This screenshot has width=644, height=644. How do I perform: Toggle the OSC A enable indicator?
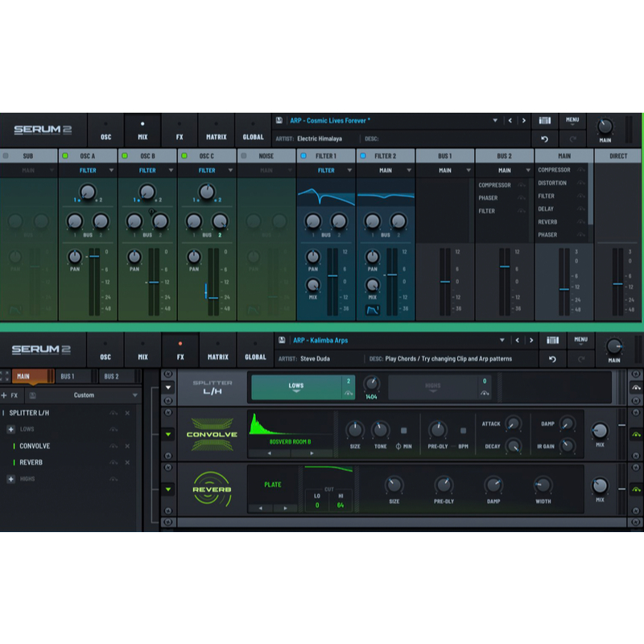pos(65,156)
